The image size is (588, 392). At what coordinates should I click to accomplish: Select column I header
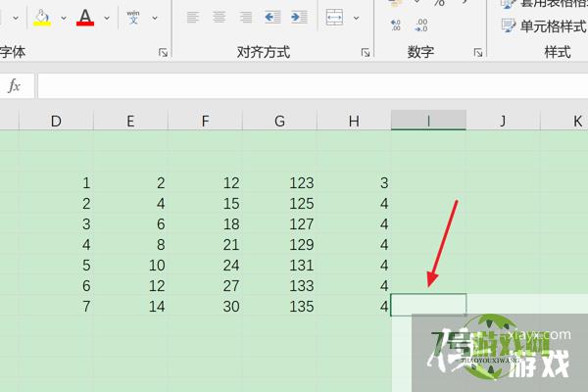click(428, 121)
